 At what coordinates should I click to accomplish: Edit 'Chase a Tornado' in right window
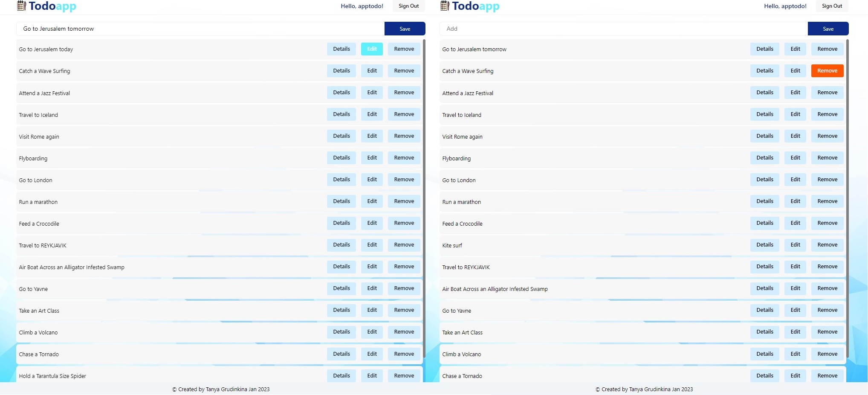point(796,376)
